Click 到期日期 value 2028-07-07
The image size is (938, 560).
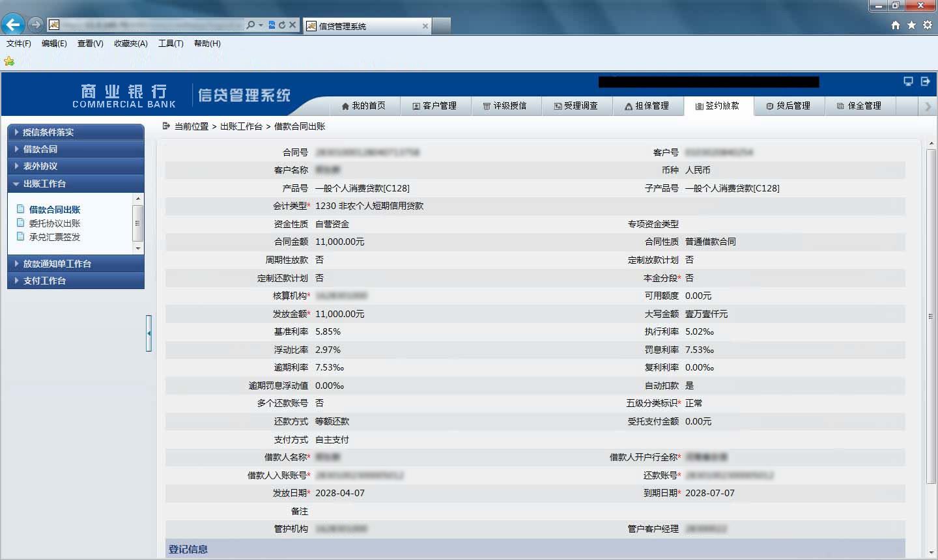[710, 493]
